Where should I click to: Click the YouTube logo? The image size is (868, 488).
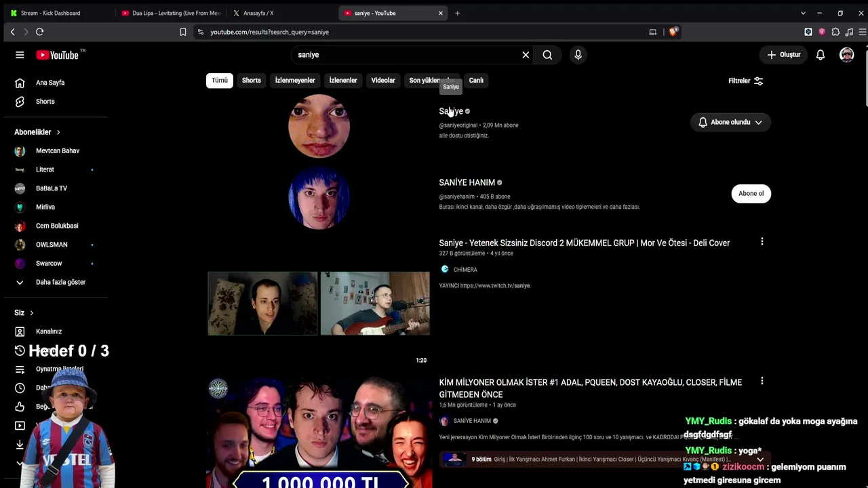click(58, 55)
